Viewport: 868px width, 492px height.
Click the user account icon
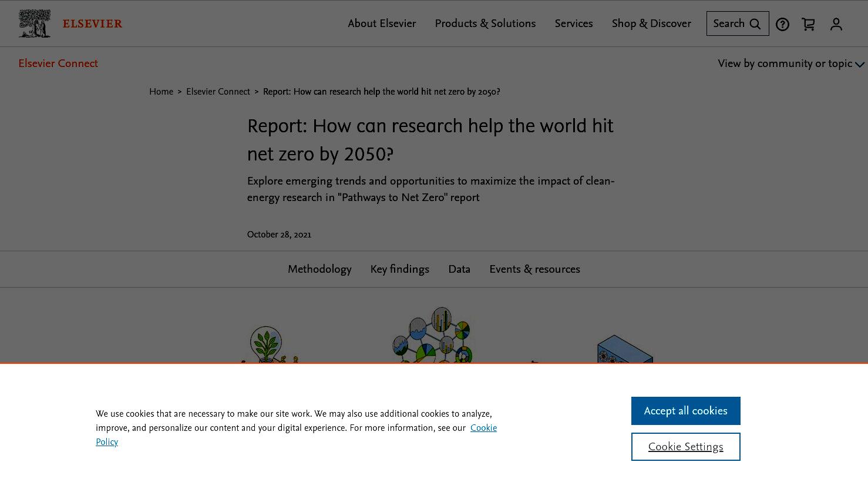pyautogui.click(x=836, y=24)
